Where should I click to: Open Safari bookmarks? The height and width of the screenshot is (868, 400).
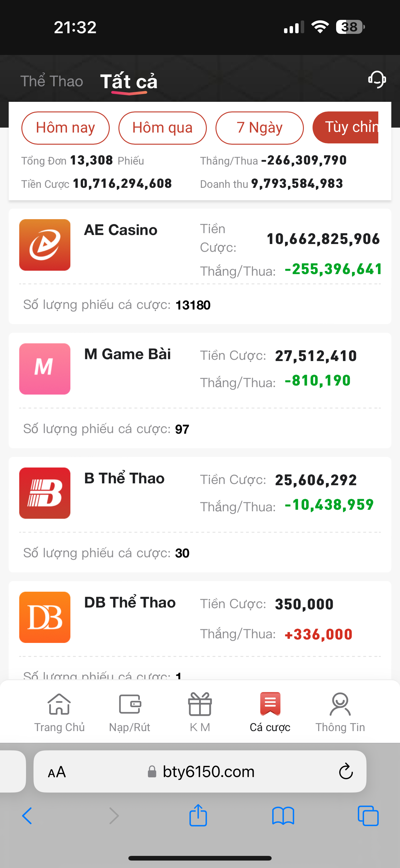click(283, 816)
